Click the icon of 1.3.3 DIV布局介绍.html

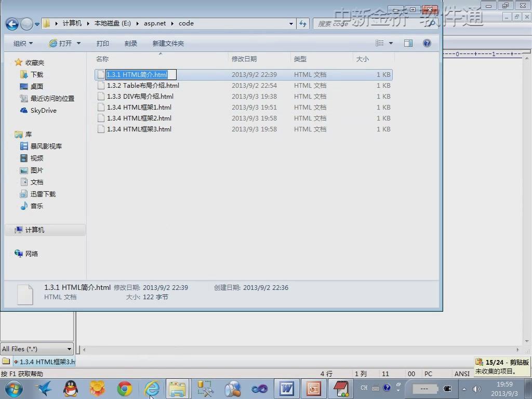click(x=101, y=96)
